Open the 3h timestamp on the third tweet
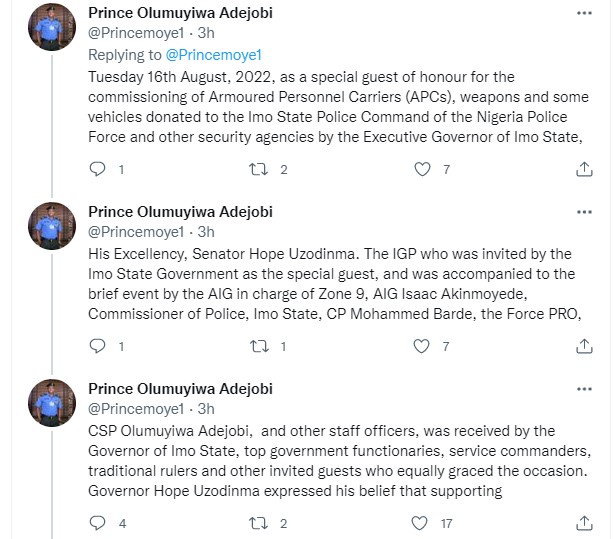This screenshot has width=613, height=539. click(x=206, y=408)
